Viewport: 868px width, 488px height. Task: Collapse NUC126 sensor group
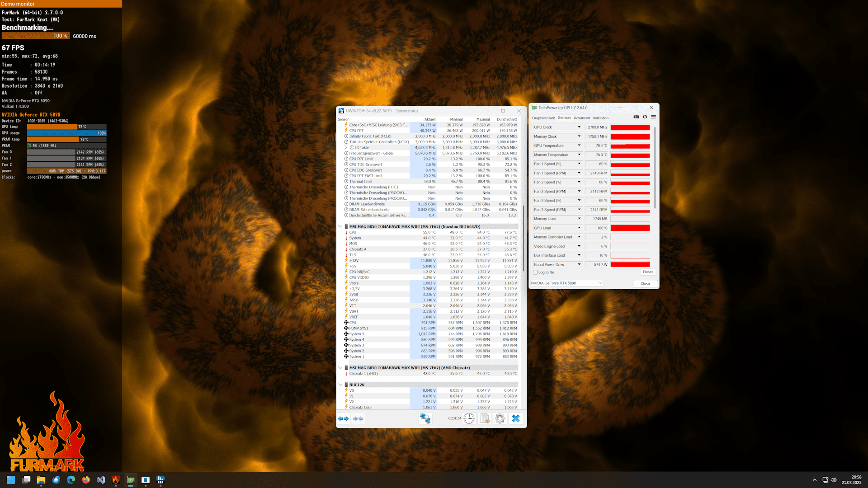(x=340, y=385)
